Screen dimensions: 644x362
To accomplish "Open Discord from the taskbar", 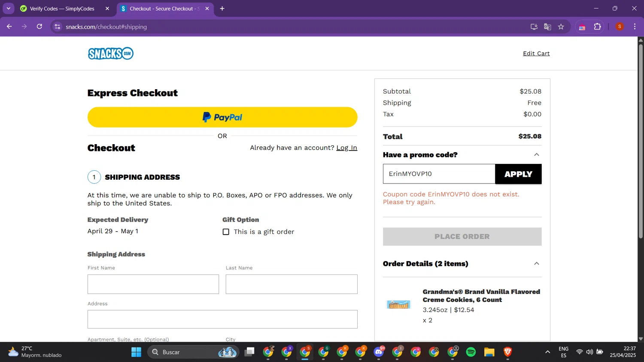I will 379,352.
